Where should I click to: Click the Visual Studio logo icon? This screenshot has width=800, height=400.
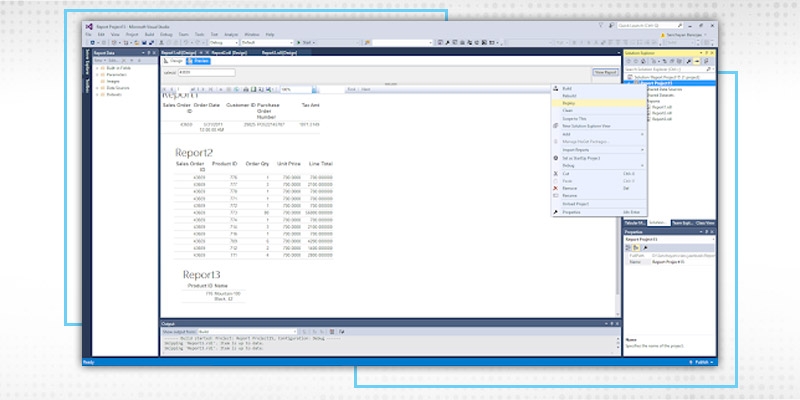(x=88, y=26)
